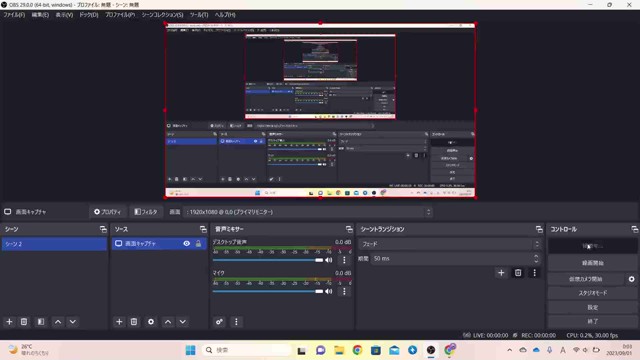Open the シーンコレクション(S) menu
The image size is (640, 360).
162,15
